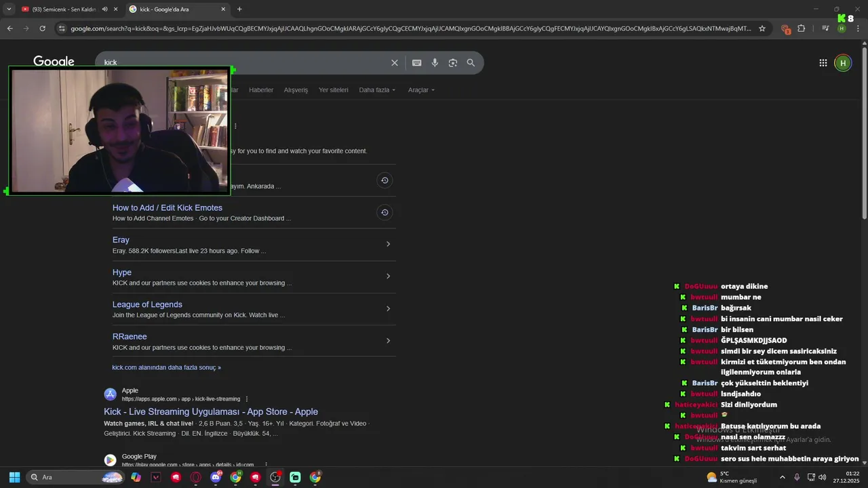Reload the current page

click(43, 28)
